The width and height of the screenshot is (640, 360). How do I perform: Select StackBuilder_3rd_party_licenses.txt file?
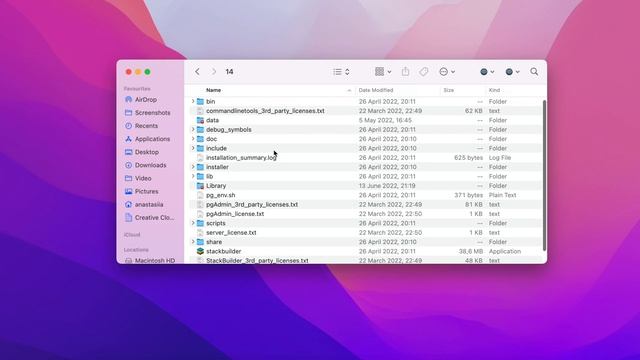(257, 260)
